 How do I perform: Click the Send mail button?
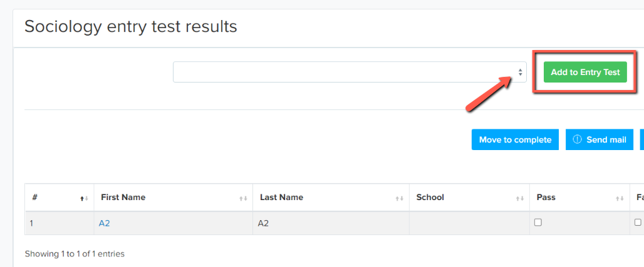600,139
